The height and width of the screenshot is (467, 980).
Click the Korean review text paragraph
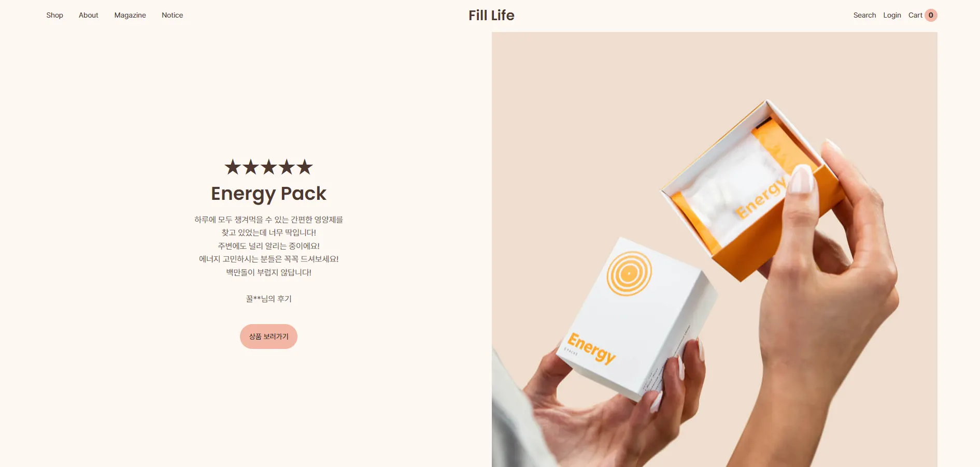coord(268,246)
